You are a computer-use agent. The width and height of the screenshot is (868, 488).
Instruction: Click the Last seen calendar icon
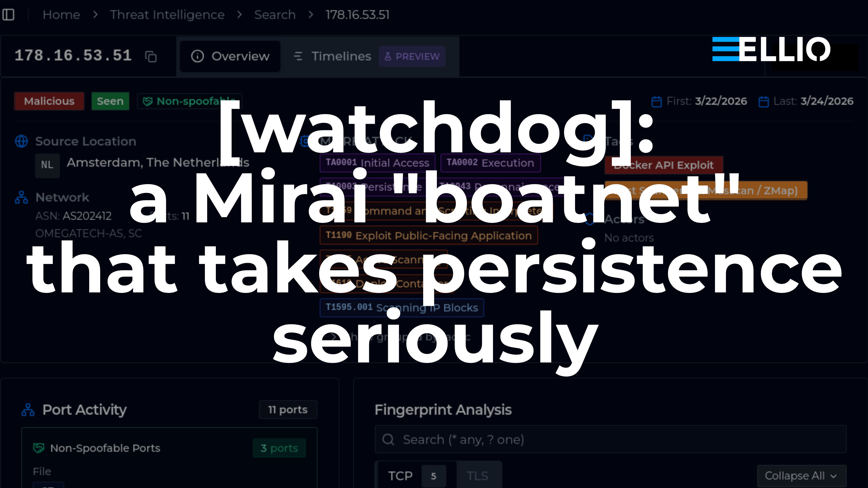tap(764, 101)
